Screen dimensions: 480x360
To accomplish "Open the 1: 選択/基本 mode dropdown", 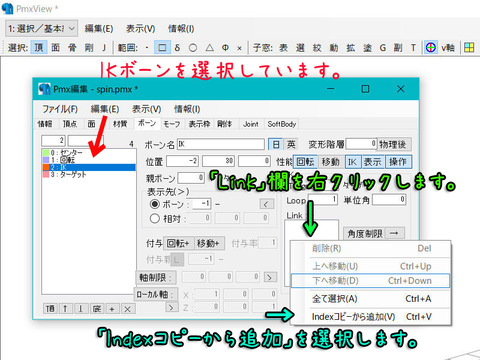I will (41, 29).
